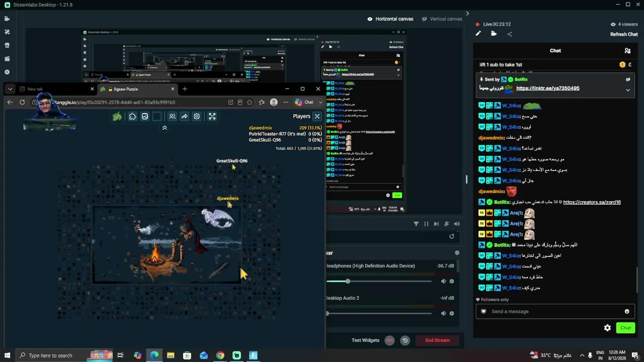Collapse the puzzle toolbar with the double chevron
Image resolution: width=644 pixels, height=362 pixels.
click(165, 128)
